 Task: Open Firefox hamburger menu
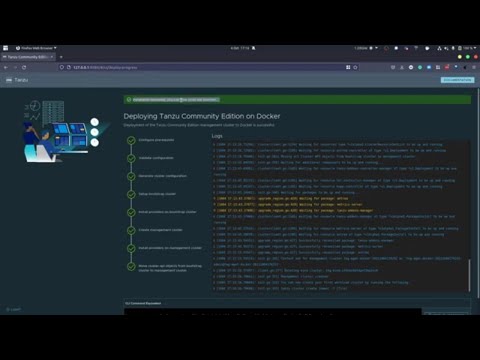click(474, 67)
